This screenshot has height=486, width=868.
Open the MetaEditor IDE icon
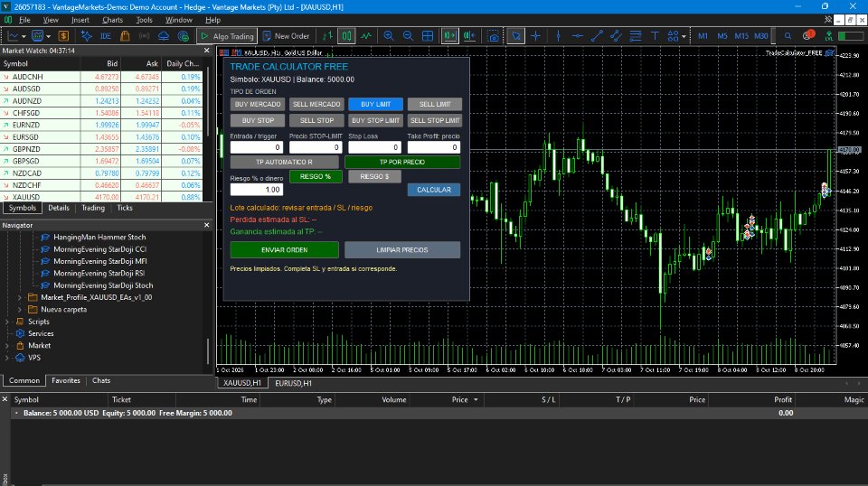click(105, 36)
